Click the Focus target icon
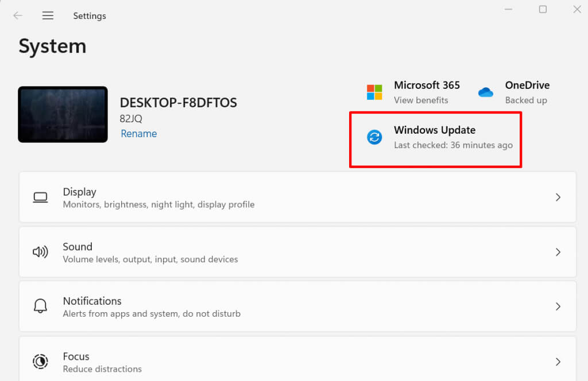The height and width of the screenshot is (381, 588). coord(40,361)
